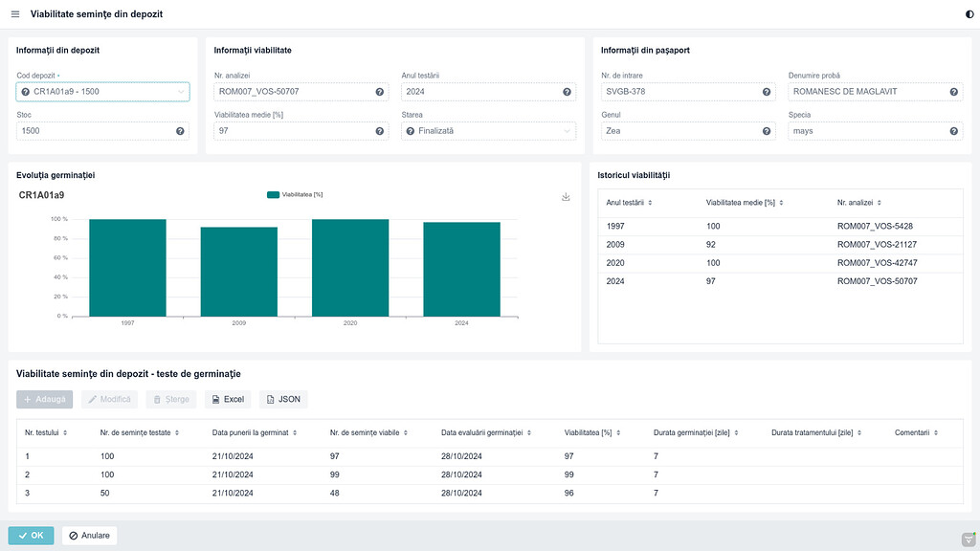Confirm with the OK button
Screen dimensions: 980x551
click(x=31, y=536)
